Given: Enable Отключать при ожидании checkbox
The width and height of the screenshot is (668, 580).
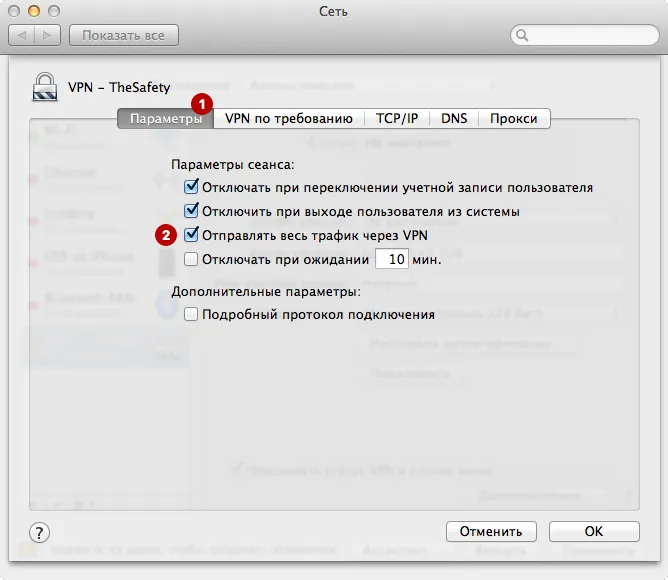Looking at the screenshot, I should 191,259.
